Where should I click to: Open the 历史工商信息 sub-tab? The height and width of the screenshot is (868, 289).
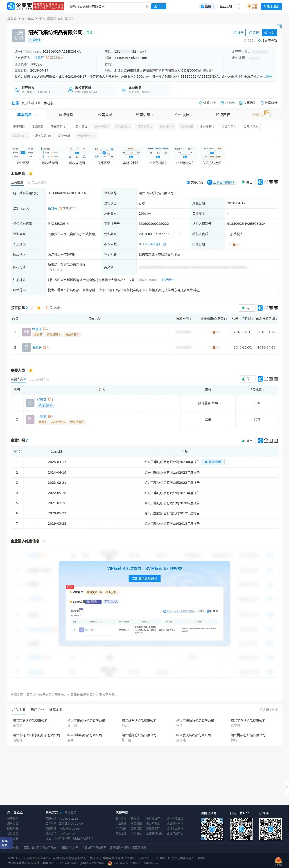tap(37, 182)
